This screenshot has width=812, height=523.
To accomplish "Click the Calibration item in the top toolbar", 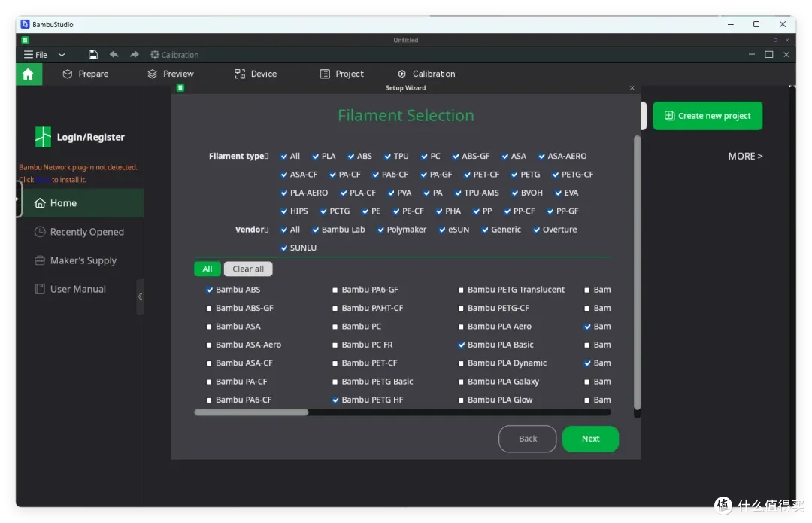I will coord(174,54).
